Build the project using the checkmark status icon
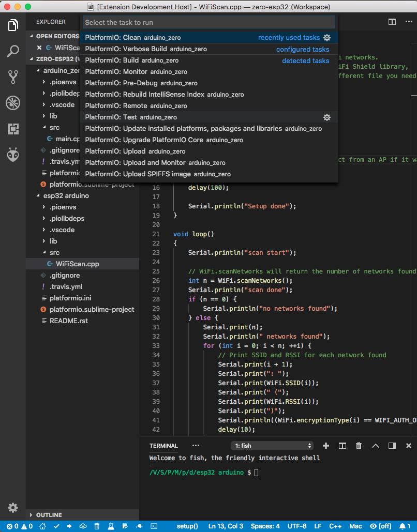Viewport: 417px width, 532px height. click(x=55, y=526)
